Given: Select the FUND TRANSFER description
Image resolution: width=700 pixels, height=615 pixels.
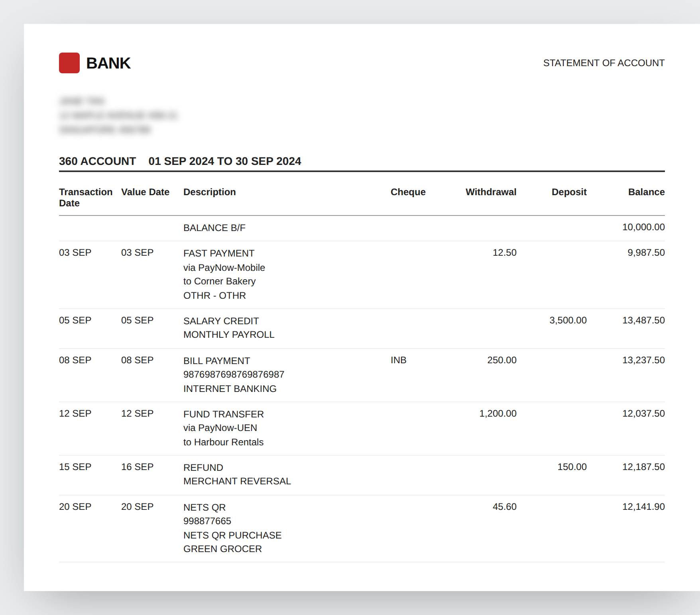Looking at the screenshot, I should click(x=224, y=414).
